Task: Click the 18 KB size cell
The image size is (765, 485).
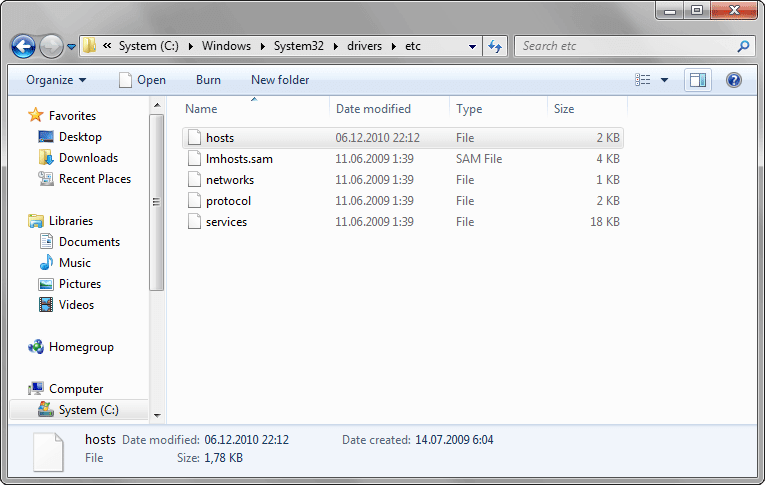Action: (604, 222)
